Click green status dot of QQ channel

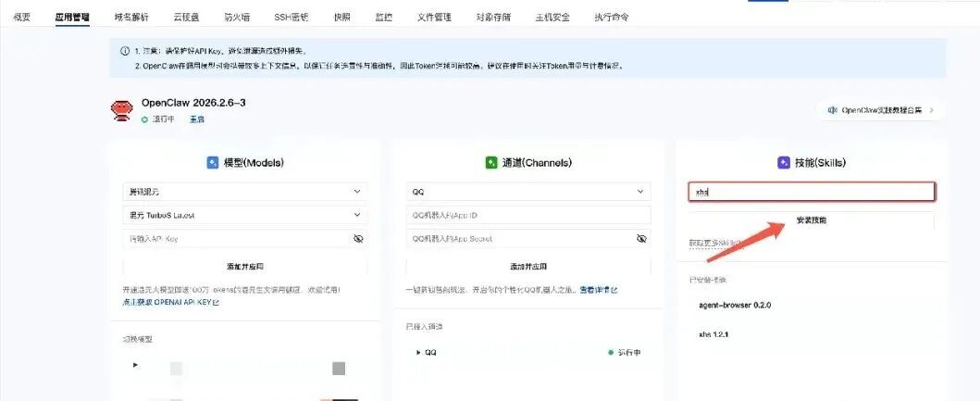point(611,353)
